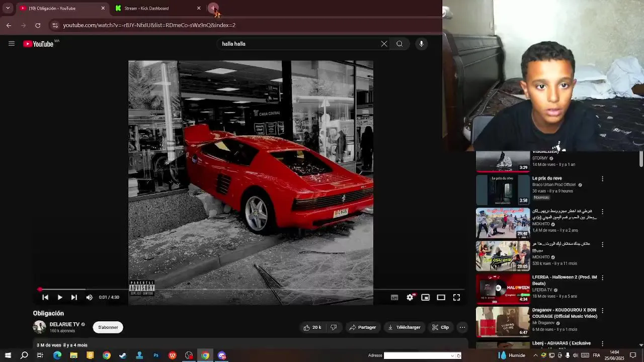Open options for LFERDA Halloween 2

(x=602, y=278)
